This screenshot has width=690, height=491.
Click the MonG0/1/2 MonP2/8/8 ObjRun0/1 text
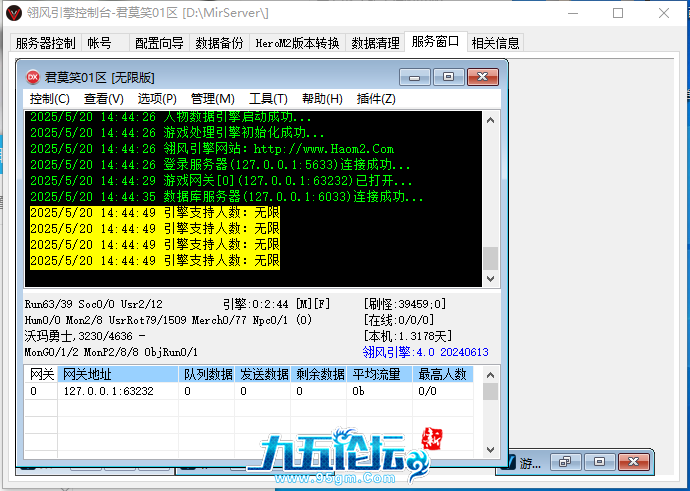pyautogui.click(x=111, y=352)
